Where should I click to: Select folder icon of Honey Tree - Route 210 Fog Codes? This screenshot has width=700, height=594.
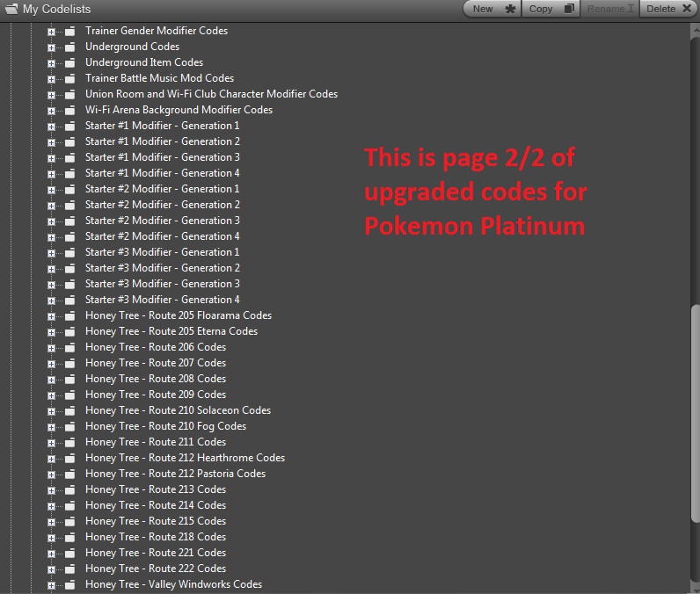pos(69,427)
